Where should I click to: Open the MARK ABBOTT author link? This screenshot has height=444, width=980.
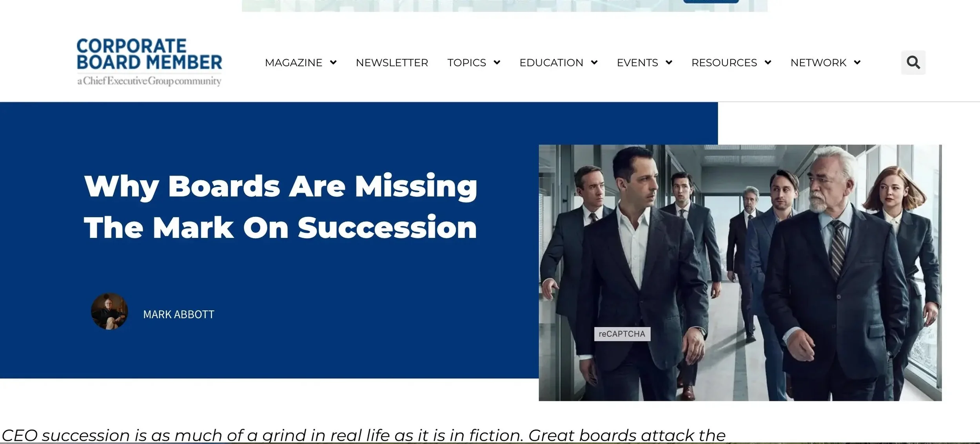[179, 314]
